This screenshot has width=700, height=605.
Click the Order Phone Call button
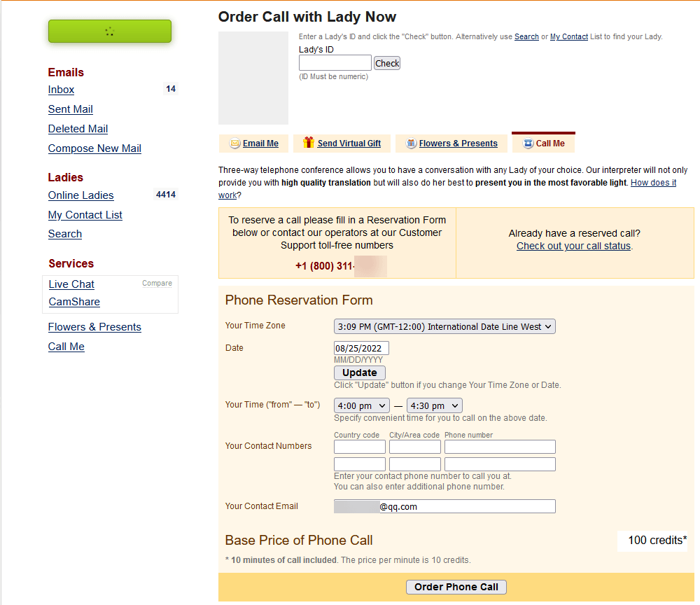pos(456,587)
